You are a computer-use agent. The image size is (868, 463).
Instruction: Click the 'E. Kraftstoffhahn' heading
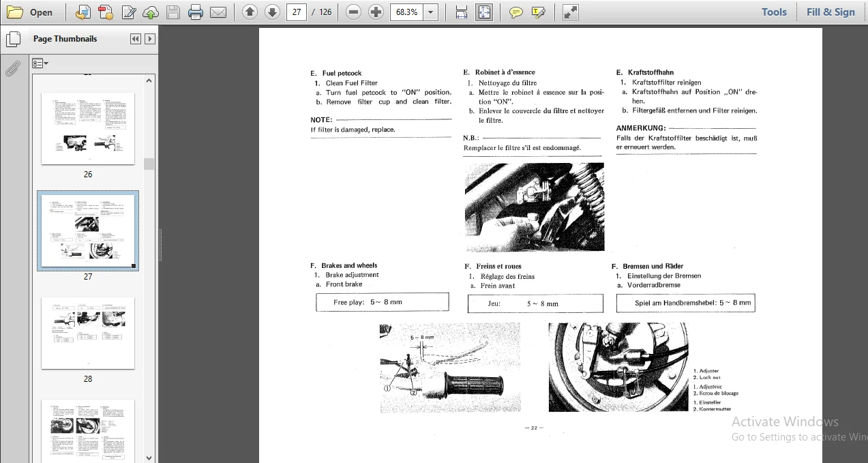pyautogui.click(x=645, y=72)
